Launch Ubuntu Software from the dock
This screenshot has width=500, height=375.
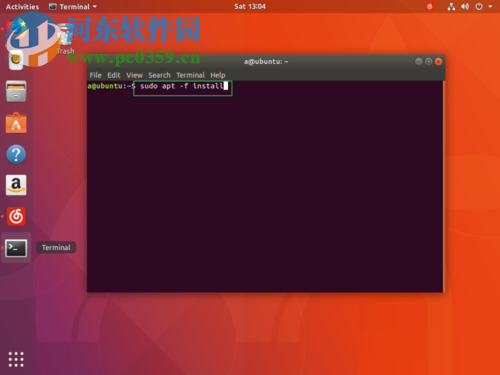click(x=16, y=123)
